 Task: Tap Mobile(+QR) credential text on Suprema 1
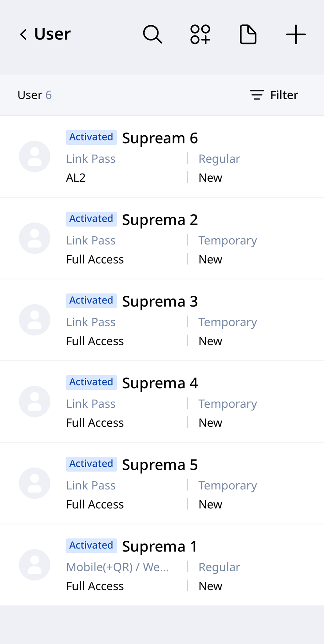click(118, 567)
